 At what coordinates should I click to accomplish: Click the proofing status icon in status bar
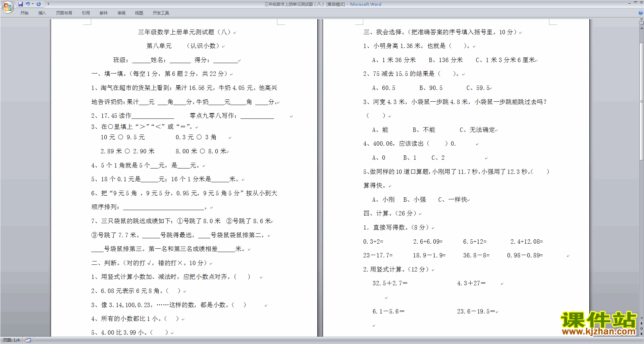pos(29,340)
